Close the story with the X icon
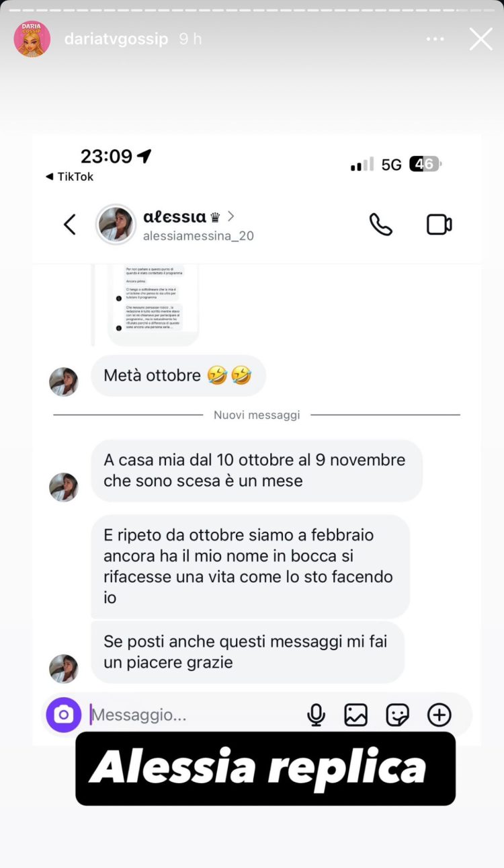The height and width of the screenshot is (868, 504). point(481,39)
